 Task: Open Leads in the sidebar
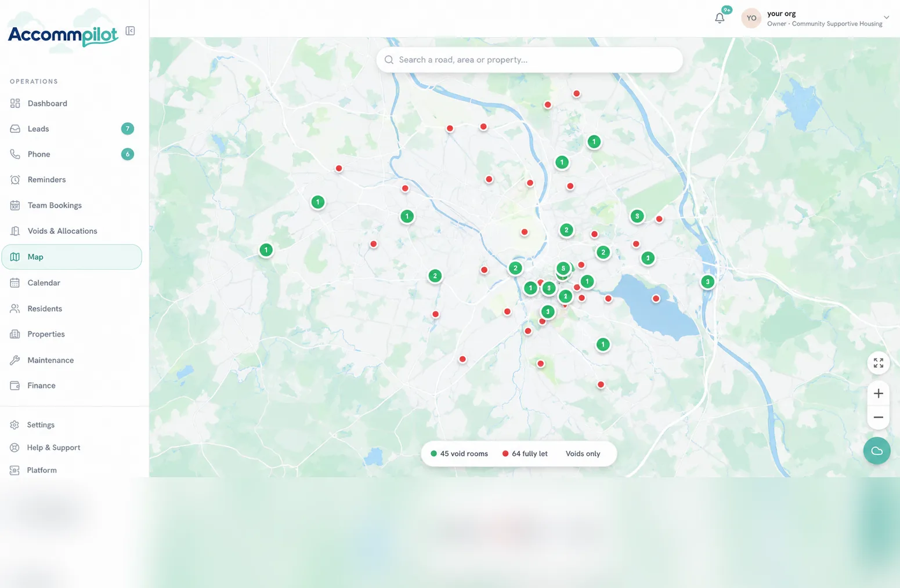[71, 129]
